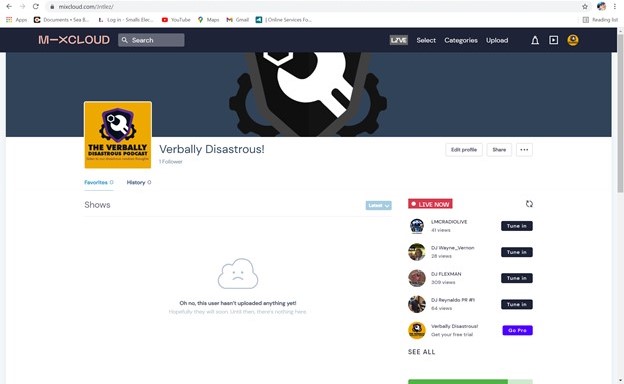Open the user avatar menu in header

[573, 40]
